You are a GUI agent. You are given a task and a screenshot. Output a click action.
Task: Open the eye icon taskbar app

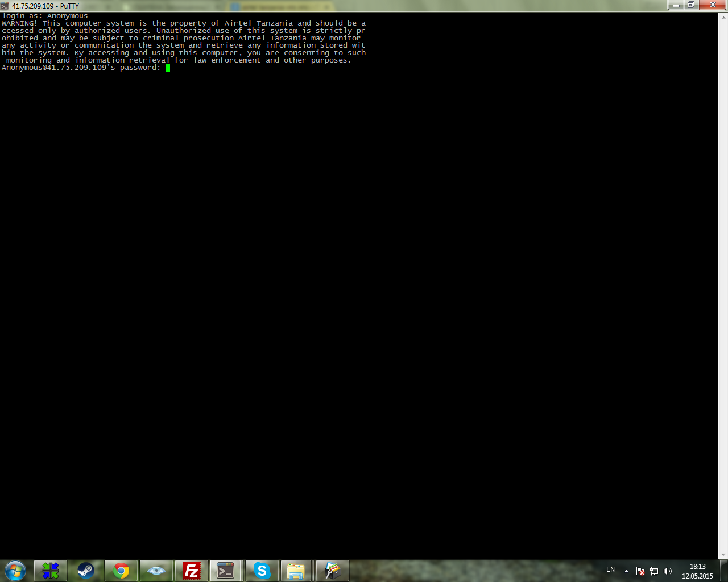tap(156, 571)
